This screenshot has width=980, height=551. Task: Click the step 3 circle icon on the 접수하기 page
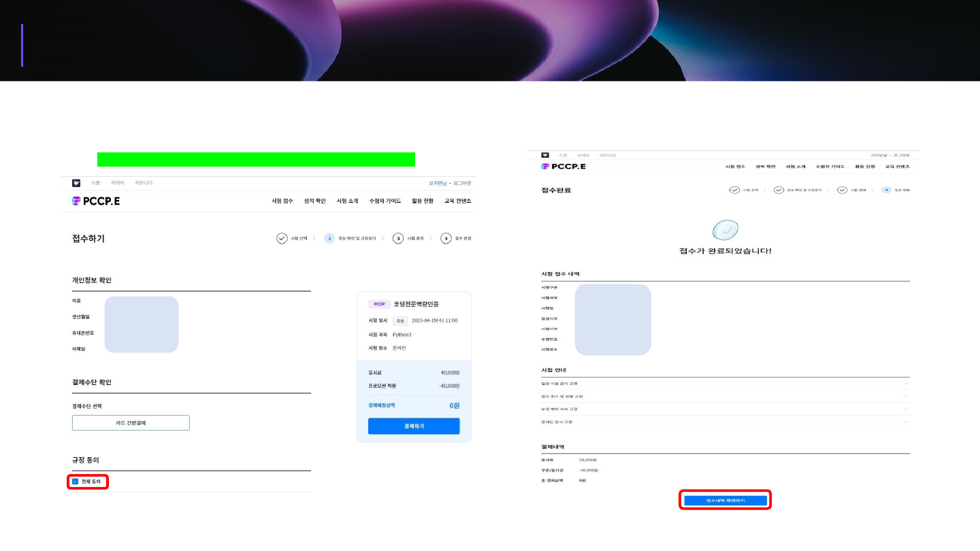(398, 238)
